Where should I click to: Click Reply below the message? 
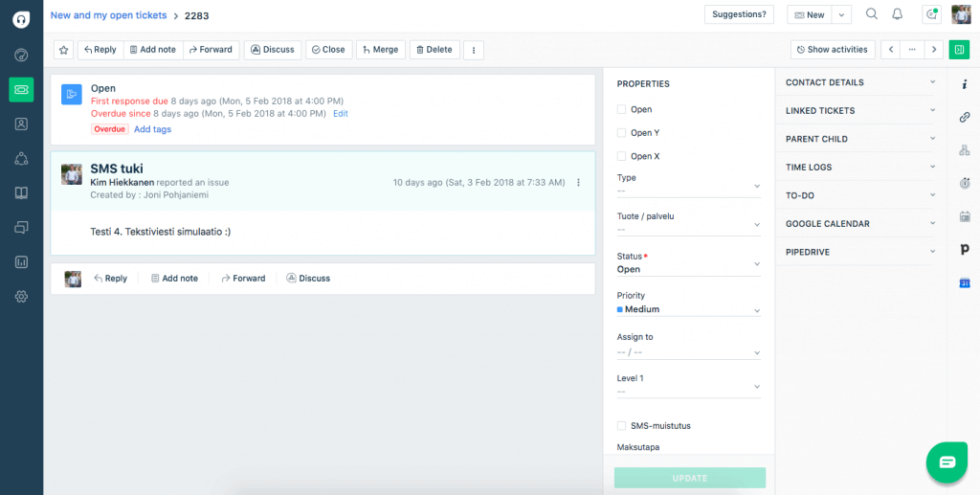click(111, 278)
